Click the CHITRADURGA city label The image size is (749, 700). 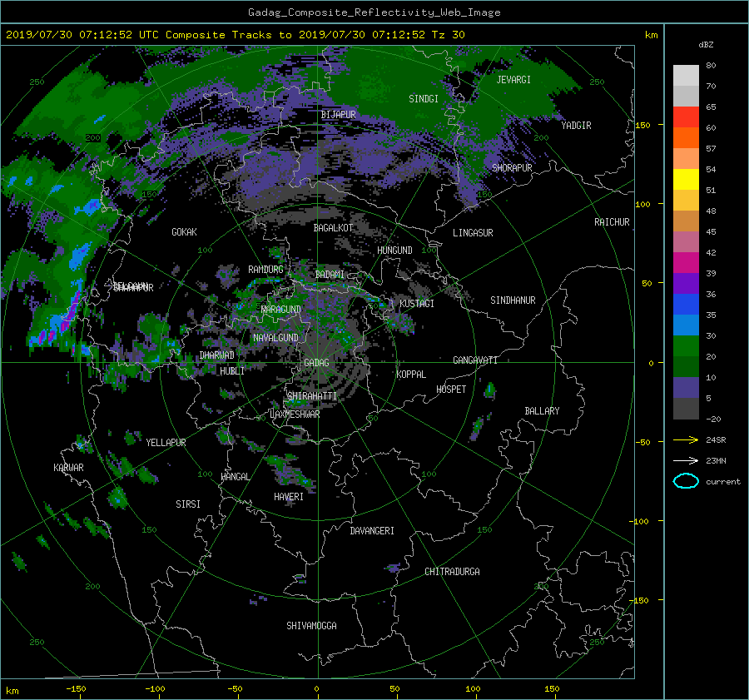click(x=452, y=572)
